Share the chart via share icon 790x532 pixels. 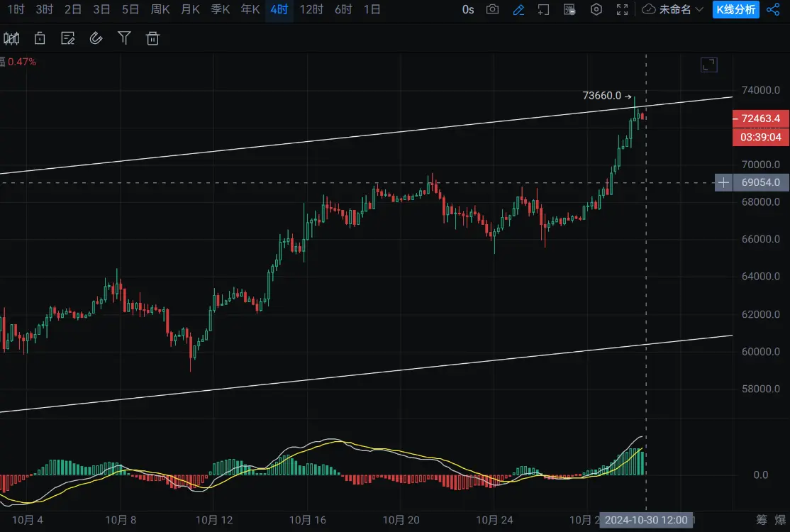click(773, 9)
